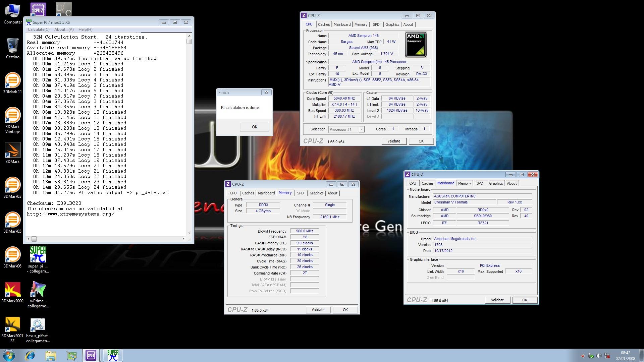The width and height of the screenshot is (644, 362).
Task: Click the Core Voltage 1.704 V value
Action: click(387, 54)
